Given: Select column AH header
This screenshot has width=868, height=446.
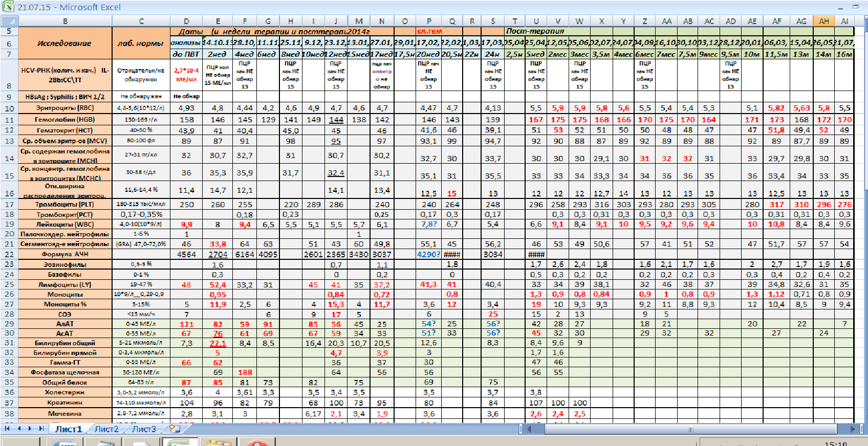Looking at the screenshot, I should pos(823,21).
